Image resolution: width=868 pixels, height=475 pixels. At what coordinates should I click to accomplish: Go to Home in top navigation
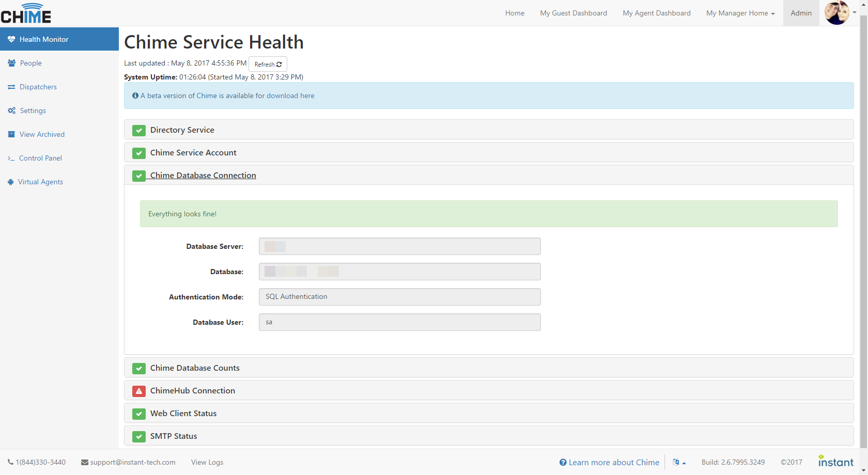click(515, 13)
